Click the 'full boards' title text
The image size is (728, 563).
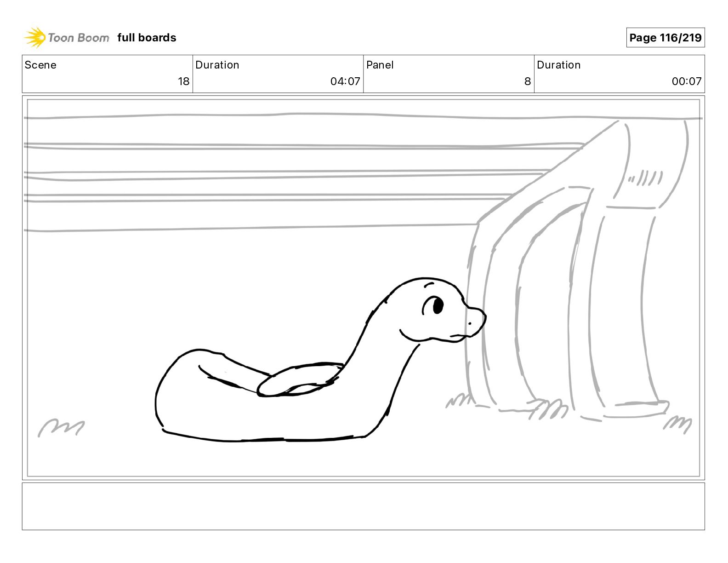click(x=147, y=38)
